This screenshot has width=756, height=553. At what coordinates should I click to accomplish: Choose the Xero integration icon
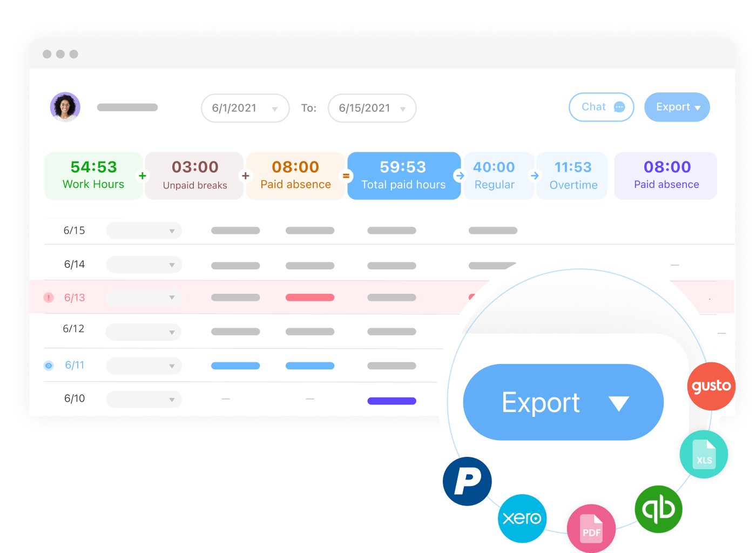click(x=522, y=518)
